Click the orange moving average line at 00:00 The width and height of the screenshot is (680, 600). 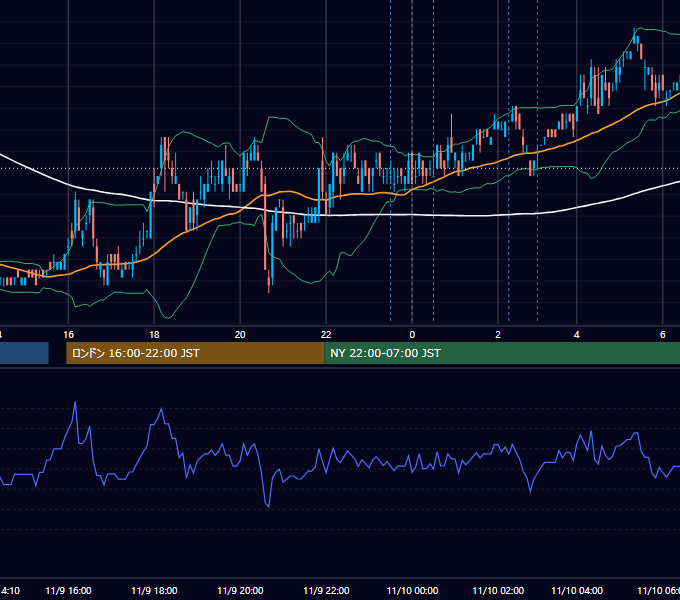(412, 189)
